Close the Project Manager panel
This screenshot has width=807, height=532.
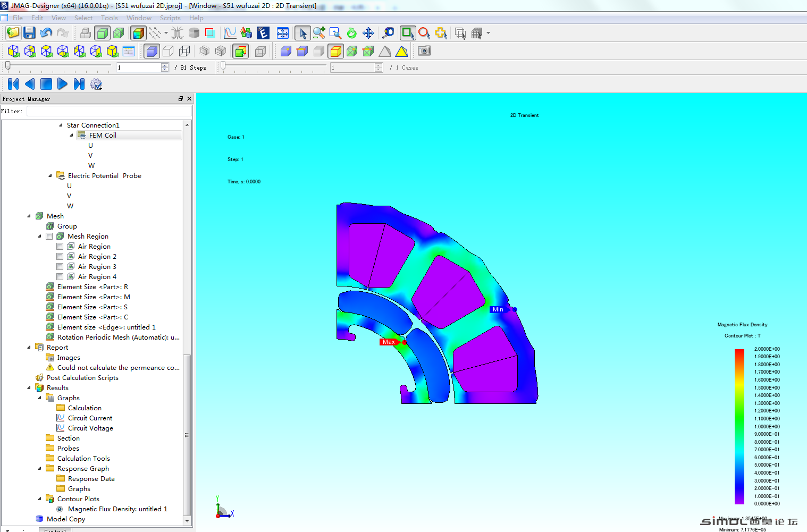pos(189,99)
